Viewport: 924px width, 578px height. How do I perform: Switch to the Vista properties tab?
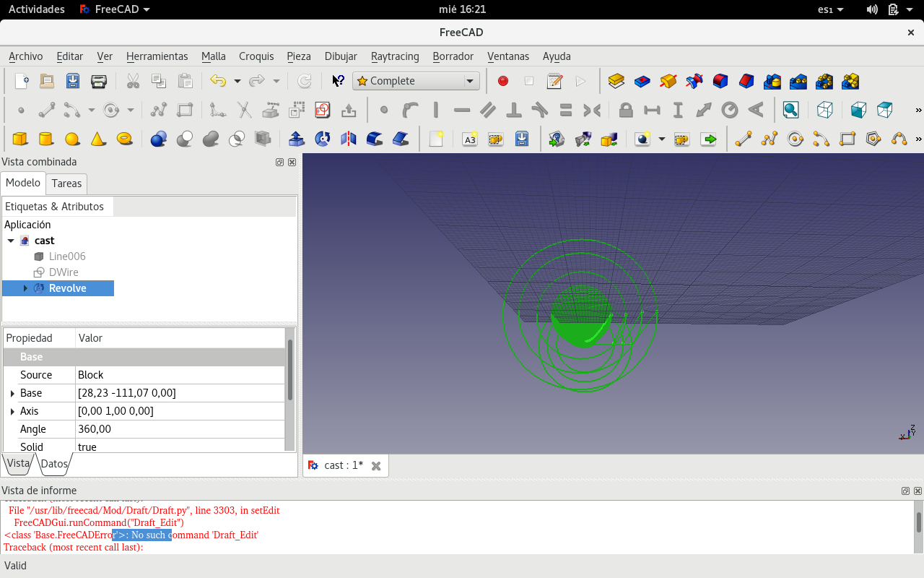(18, 464)
